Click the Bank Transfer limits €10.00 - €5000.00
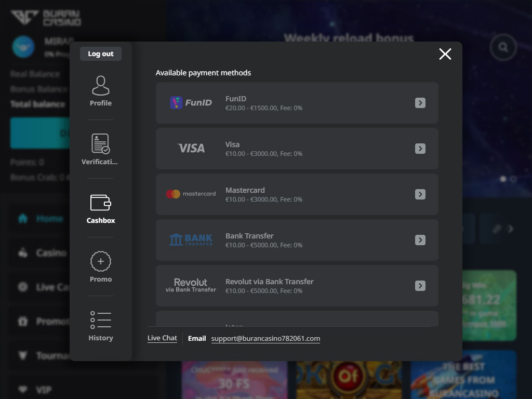This screenshot has height=399, width=532. click(251, 245)
